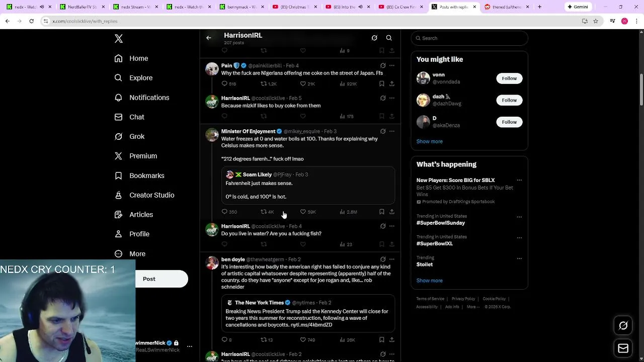The image size is (644, 362).
Task: Open the Stoilet trend
Action: pos(424,264)
